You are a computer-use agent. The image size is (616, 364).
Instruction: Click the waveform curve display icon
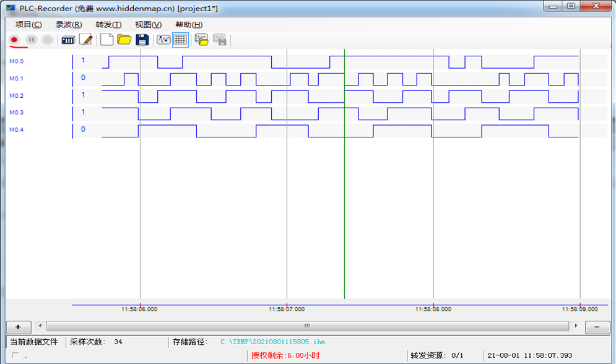click(163, 40)
